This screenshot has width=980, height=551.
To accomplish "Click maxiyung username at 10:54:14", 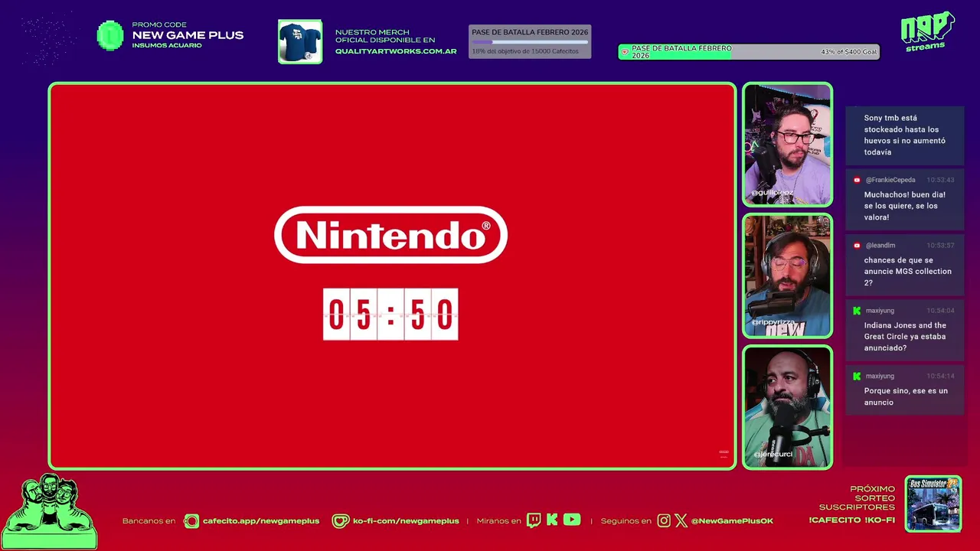I will 880,377.
